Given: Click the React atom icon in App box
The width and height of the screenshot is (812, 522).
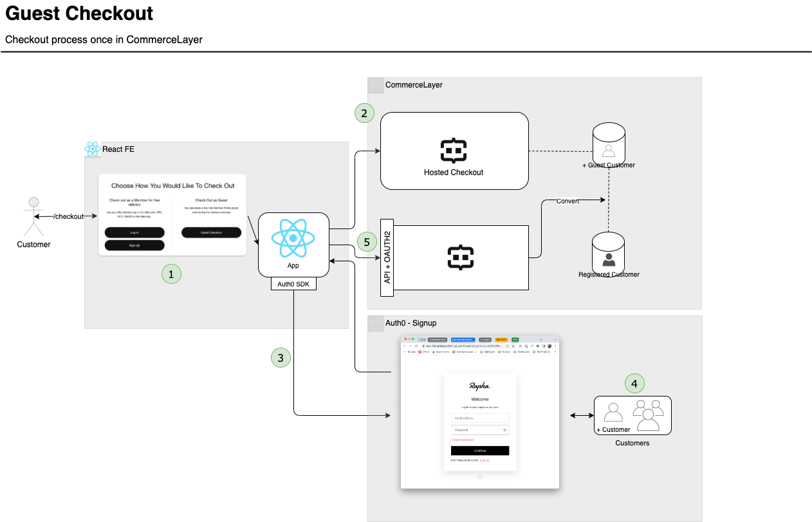Looking at the screenshot, I should click(x=293, y=238).
